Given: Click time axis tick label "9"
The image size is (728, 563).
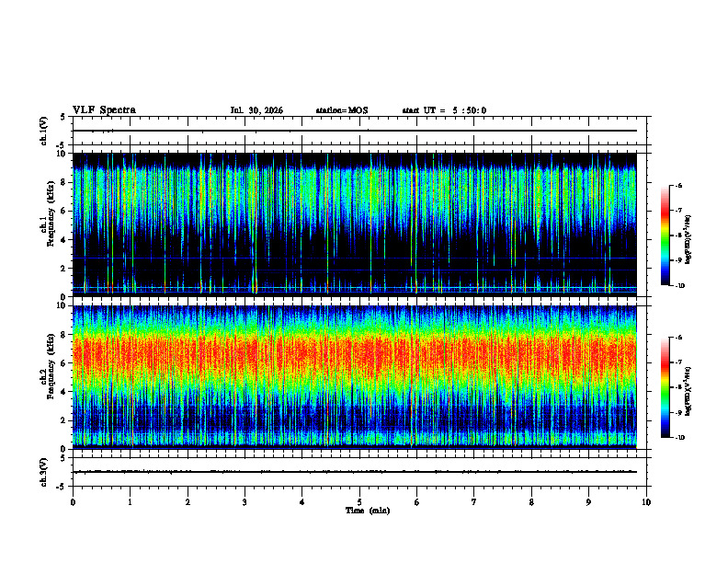Looking at the screenshot, I should 588,502.
